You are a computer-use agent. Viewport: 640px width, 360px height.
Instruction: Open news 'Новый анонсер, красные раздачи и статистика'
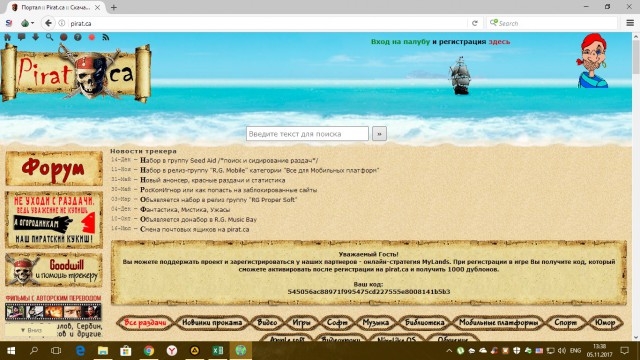pos(213,180)
